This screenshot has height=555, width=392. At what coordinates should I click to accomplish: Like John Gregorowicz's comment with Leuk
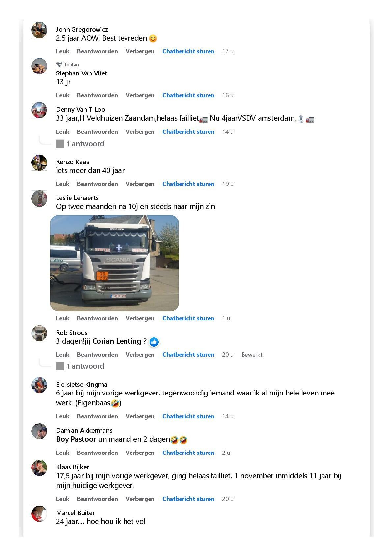[x=63, y=51]
